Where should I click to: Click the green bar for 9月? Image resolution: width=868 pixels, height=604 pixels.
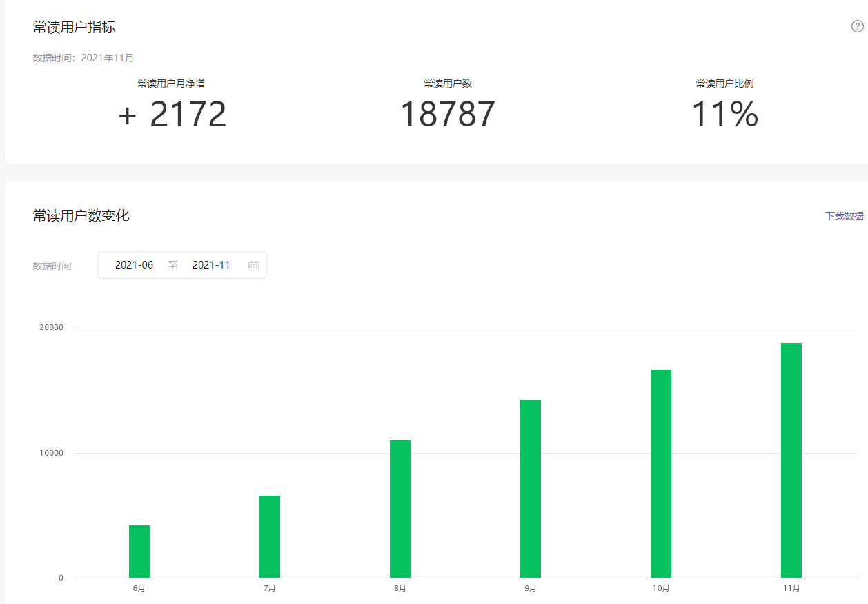(531, 489)
